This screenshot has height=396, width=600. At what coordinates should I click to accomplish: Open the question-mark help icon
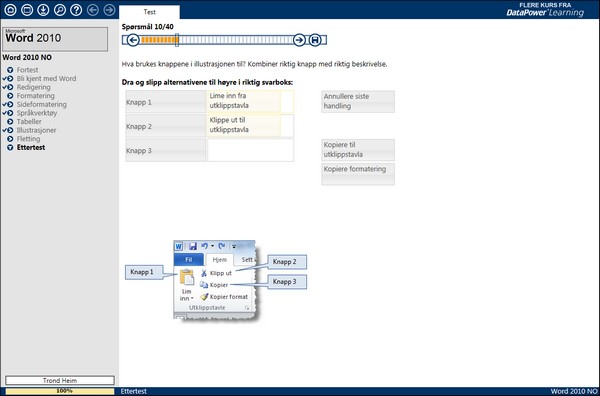coord(76,10)
